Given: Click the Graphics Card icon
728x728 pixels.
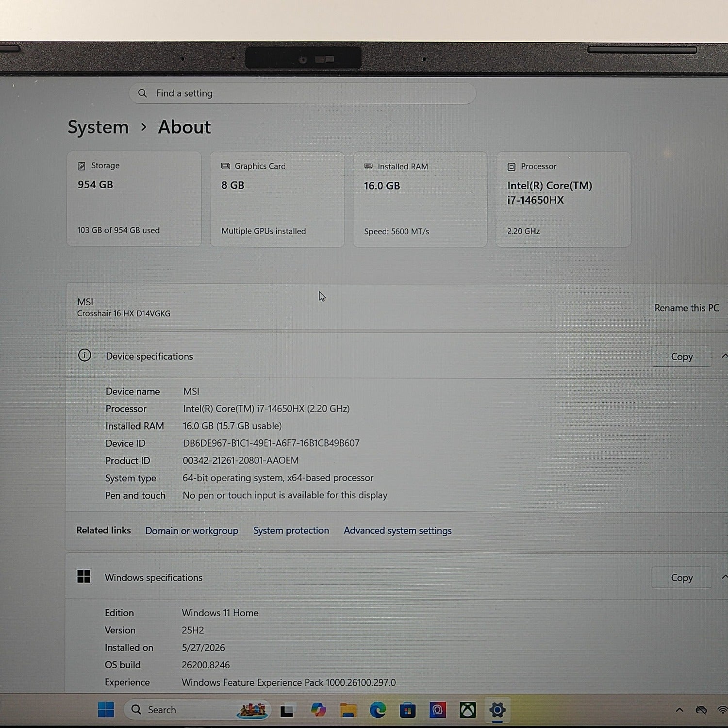Looking at the screenshot, I should pos(225,166).
